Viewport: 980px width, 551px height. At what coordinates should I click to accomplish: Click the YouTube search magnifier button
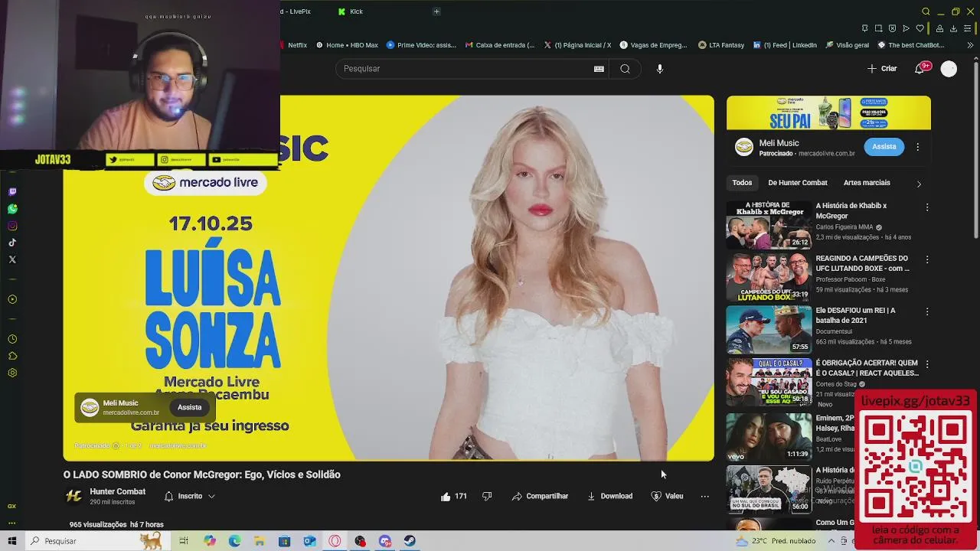(x=625, y=69)
